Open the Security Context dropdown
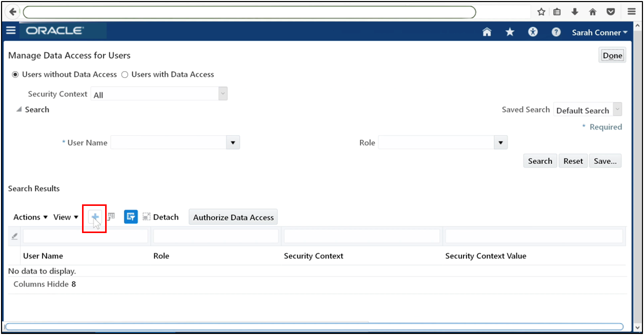The image size is (644, 336). (x=223, y=94)
